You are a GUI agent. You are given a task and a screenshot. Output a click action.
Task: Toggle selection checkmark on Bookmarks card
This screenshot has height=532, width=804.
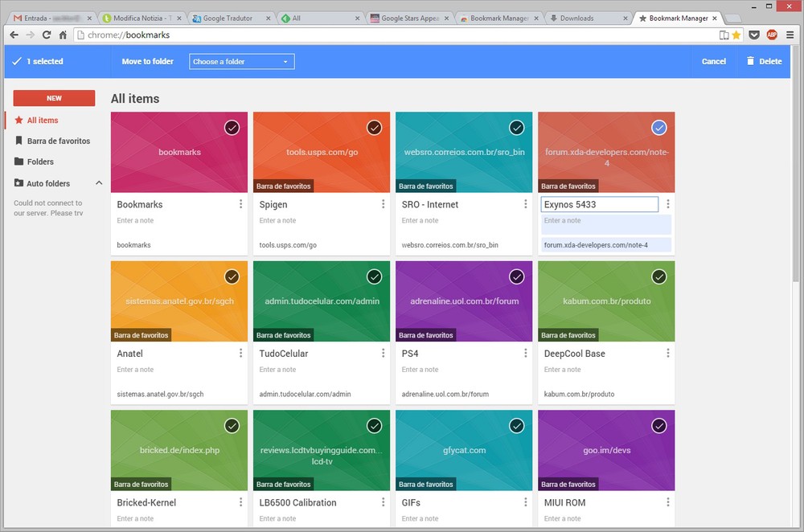[232, 128]
